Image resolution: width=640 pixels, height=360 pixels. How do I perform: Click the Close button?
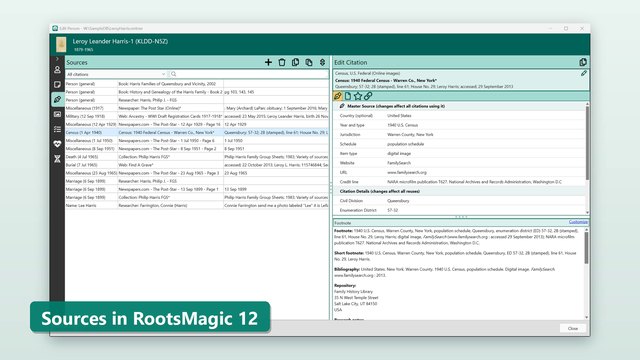point(573,328)
